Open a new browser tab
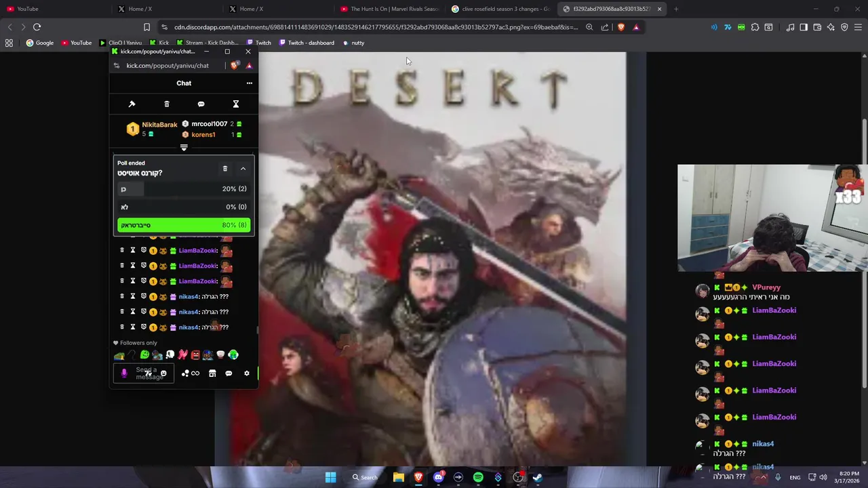Viewport: 868px width, 488px height. click(676, 9)
